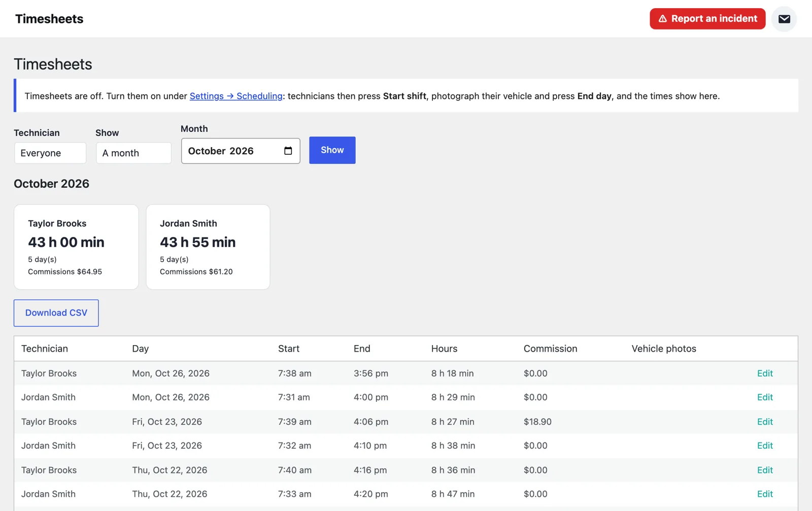Click '4:20 pm' end time cell

(x=371, y=494)
